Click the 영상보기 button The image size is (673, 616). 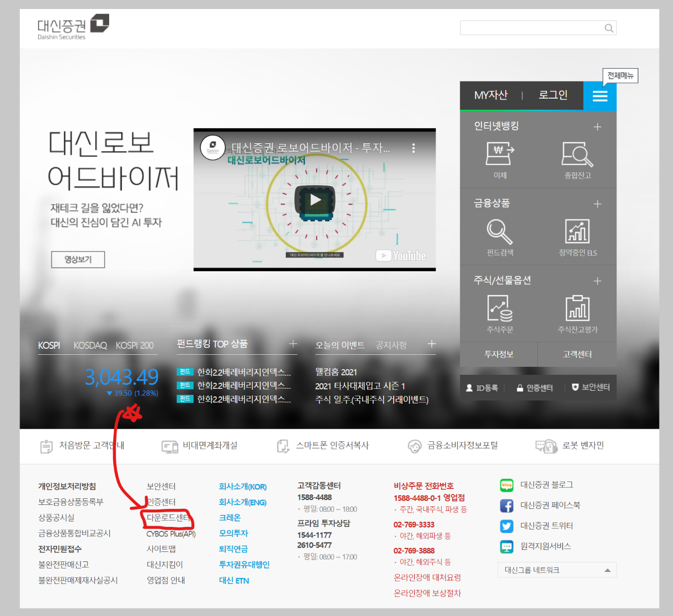[x=78, y=260]
